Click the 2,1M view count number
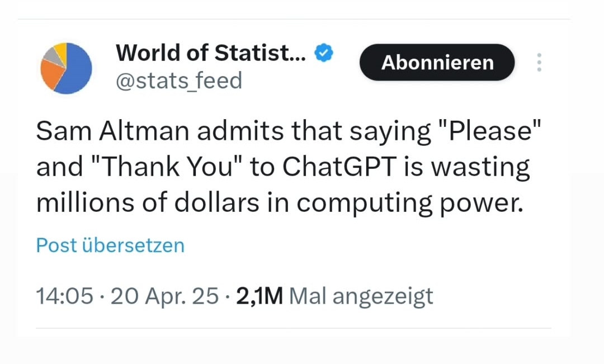The image size is (604, 364). (259, 296)
